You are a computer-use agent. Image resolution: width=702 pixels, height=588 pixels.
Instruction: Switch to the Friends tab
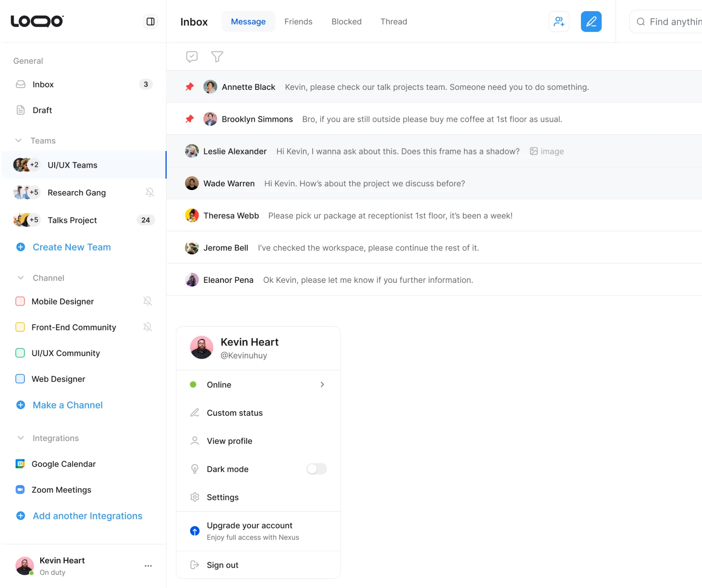(298, 22)
